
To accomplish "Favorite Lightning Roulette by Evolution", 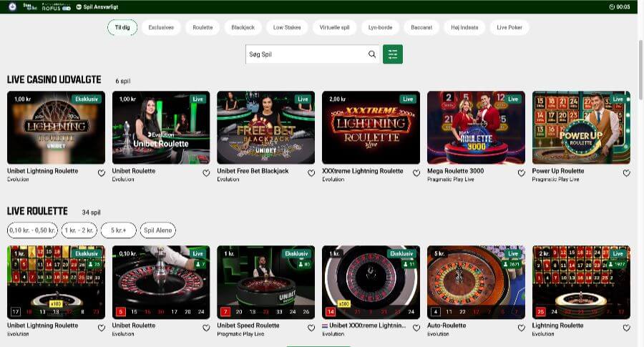I will click(626, 328).
